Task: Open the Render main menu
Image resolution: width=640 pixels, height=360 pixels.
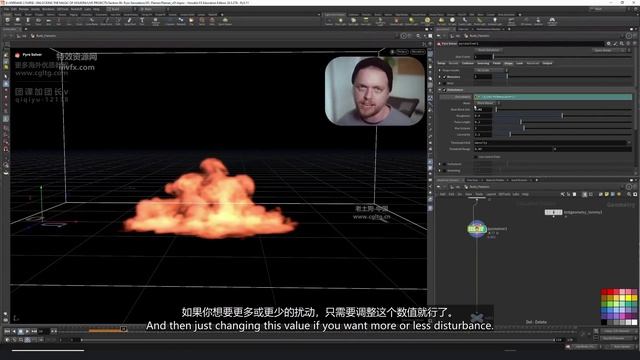Action: tap(24, 9)
